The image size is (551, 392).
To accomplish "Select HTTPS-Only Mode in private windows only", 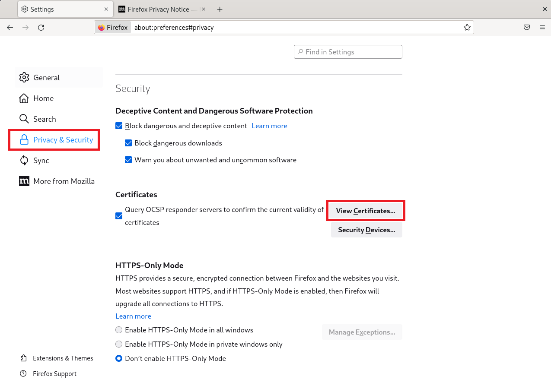I will pyautogui.click(x=119, y=345).
